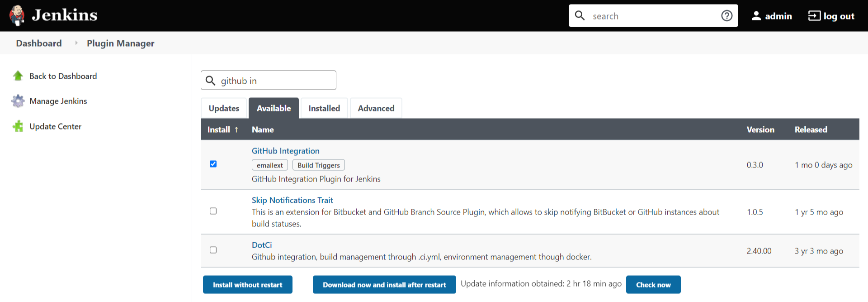Focus the top header search field
Screen dimensions: 868x302
tap(653, 16)
